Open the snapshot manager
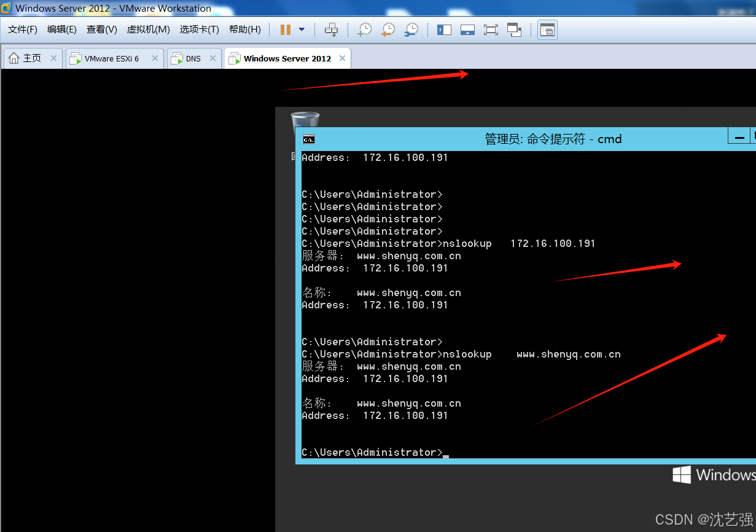This screenshot has height=532, width=756. tap(411, 29)
